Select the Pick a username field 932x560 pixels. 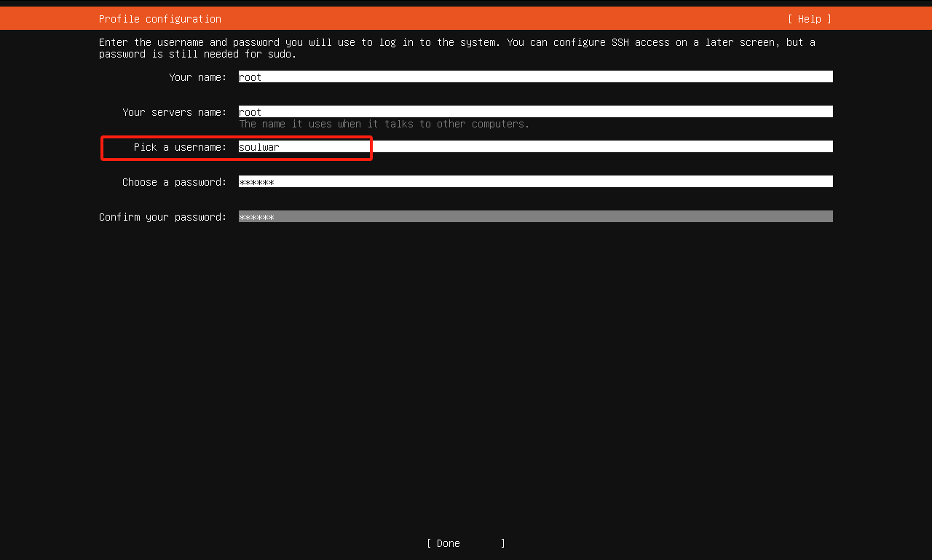(536, 146)
